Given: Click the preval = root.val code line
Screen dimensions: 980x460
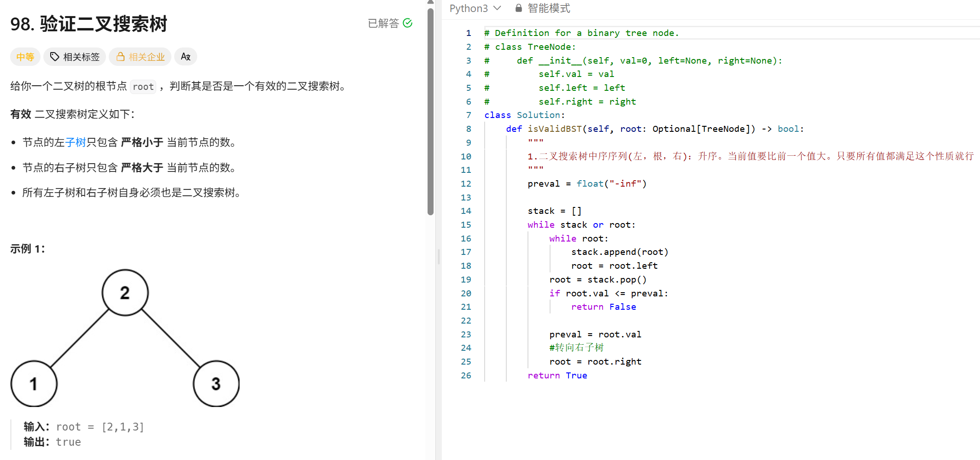Looking at the screenshot, I should [x=595, y=335].
